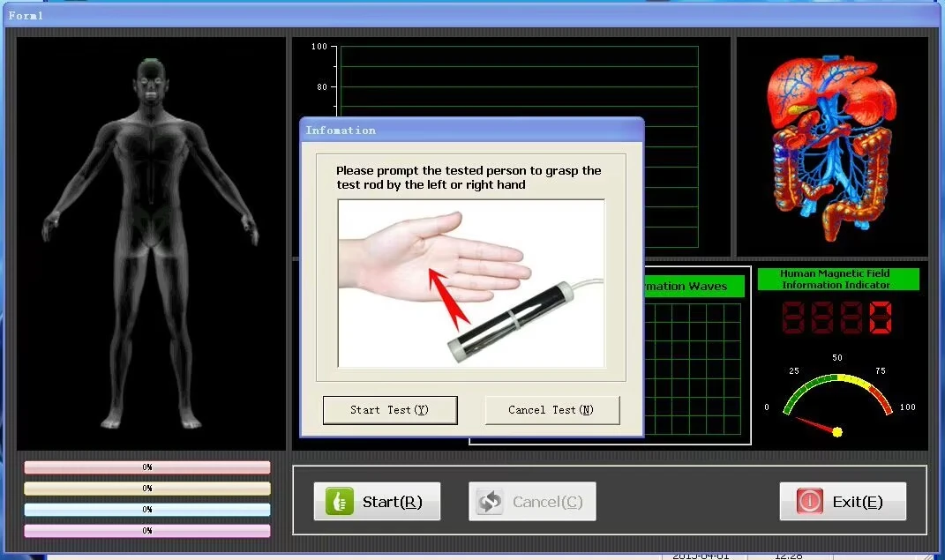The height and width of the screenshot is (560, 945).
Task: Click the yellow dot at the gauge needle base
Action: [836, 432]
